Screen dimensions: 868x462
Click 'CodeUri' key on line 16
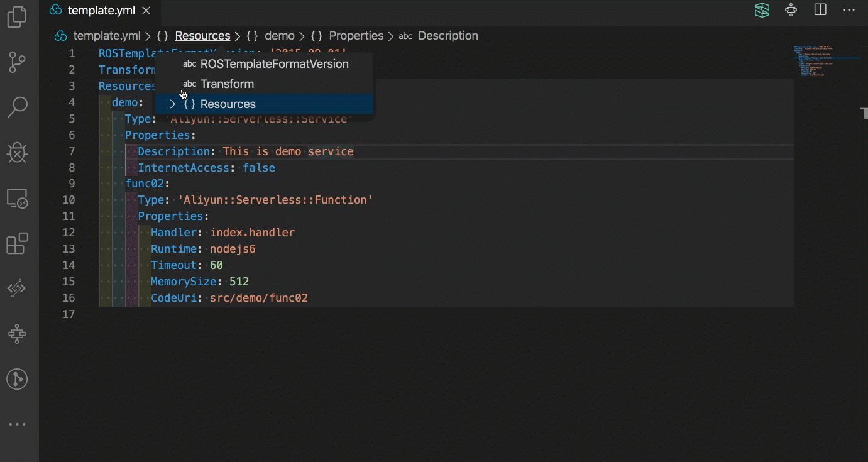point(174,298)
